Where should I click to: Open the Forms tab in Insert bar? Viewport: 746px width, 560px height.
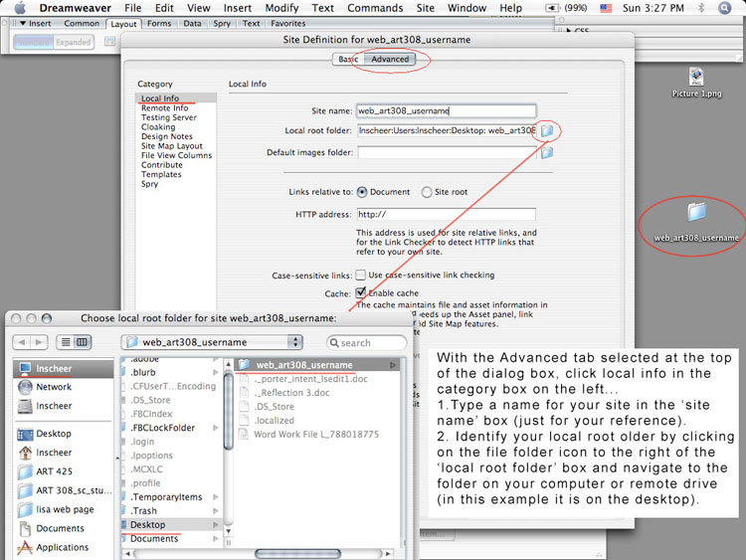[x=159, y=23]
